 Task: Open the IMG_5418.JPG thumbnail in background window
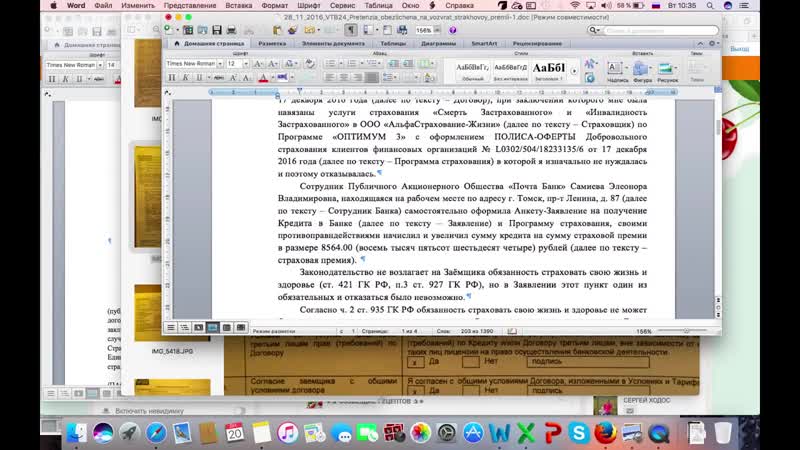[172, 312]
